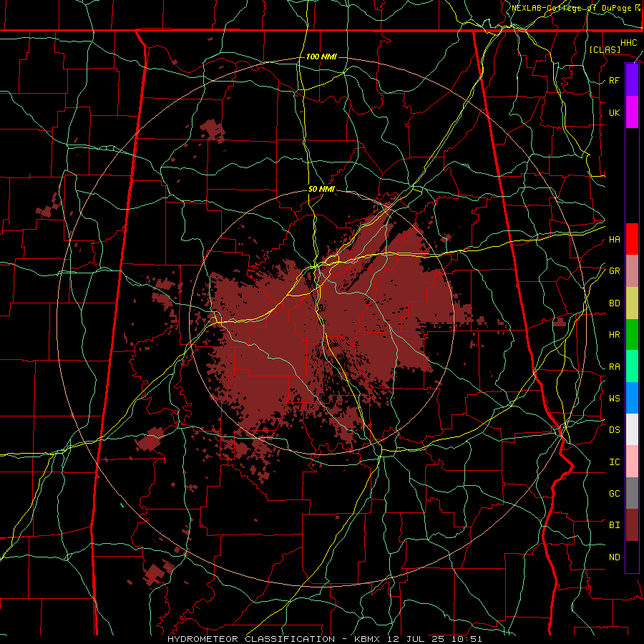This screenshot has width=644, height=644.
Task: Click the WS legend label
Action: (614, 399)
